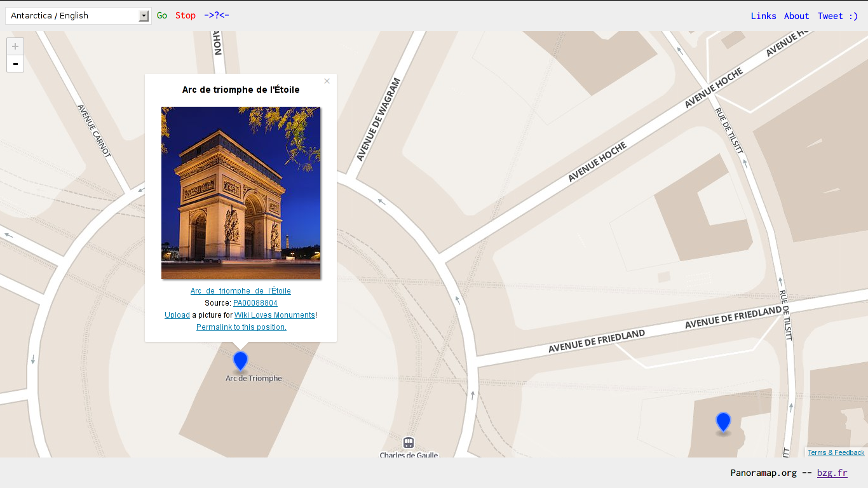Image resolution: width=868 pixels, height=488 pixels.
Task: Click the ->?<- random location link
Action: pyautogui.click(x=217, y=15)
